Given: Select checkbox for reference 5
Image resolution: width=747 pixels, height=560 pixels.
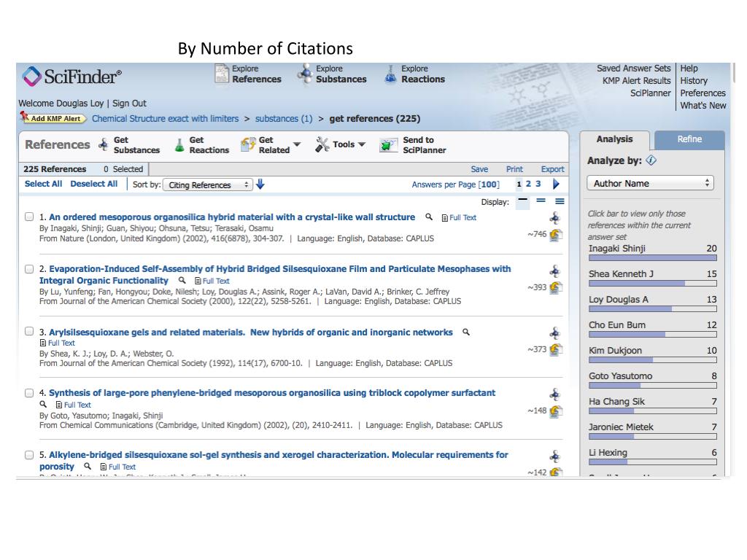Looking at the screenshot, I should pos(29,455).
